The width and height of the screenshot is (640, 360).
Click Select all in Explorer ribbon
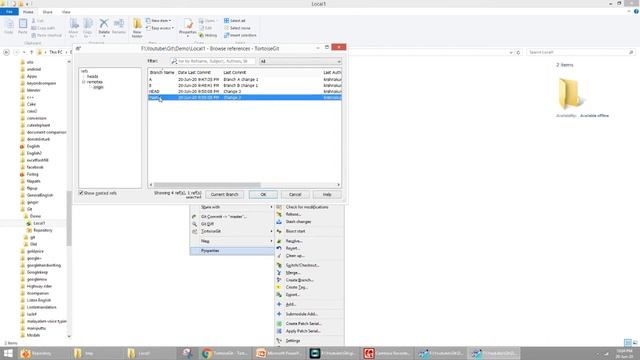(x=235, y=20)
